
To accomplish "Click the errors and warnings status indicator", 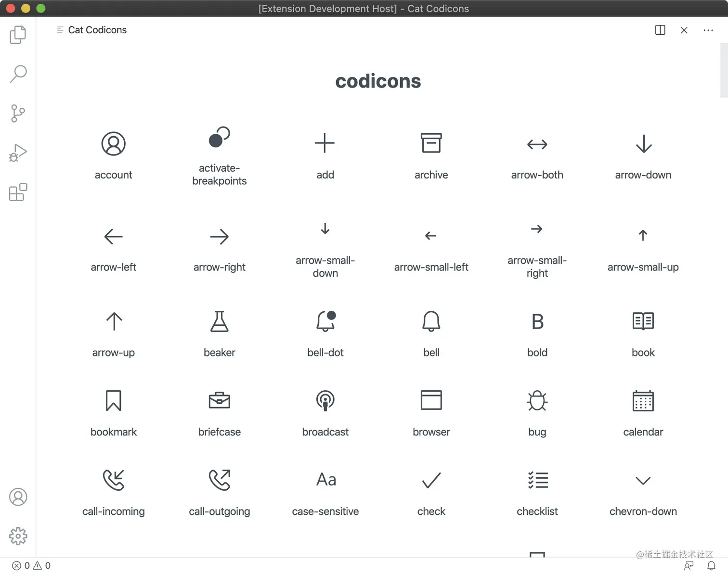I will click(30, 565).
